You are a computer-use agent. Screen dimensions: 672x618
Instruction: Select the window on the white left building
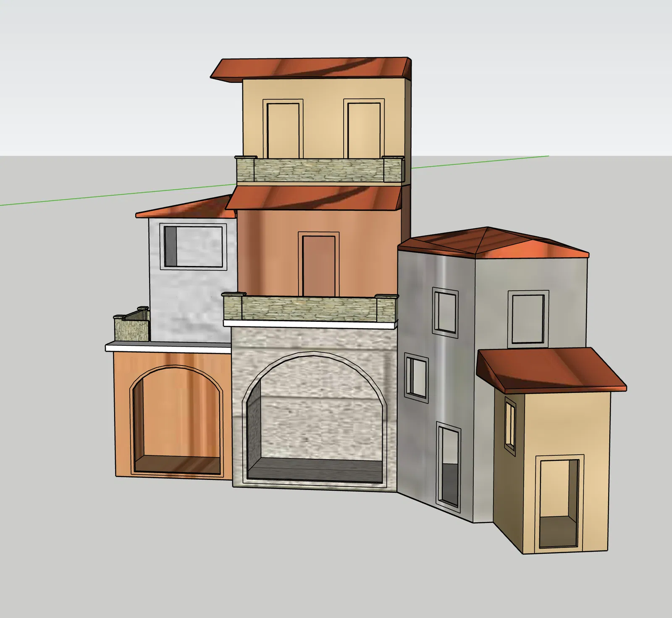pos(193,247)
